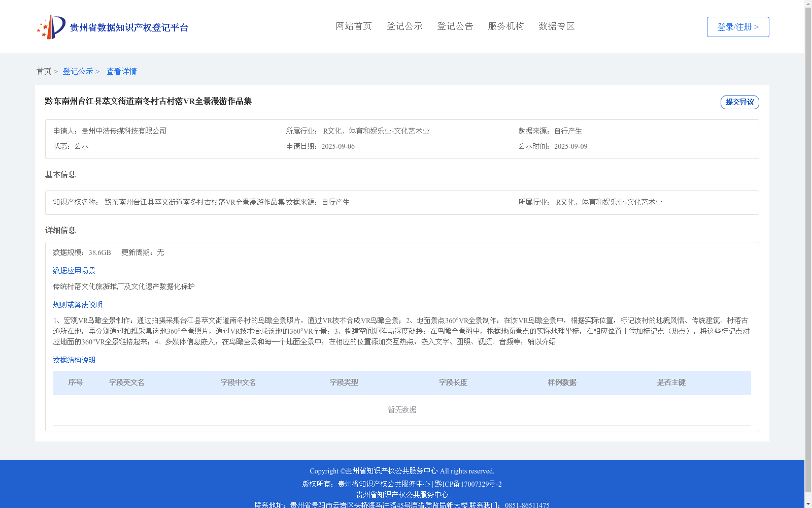Open 登记公告 nav item
The image size is (812, 508).
(x=455, y=26)
